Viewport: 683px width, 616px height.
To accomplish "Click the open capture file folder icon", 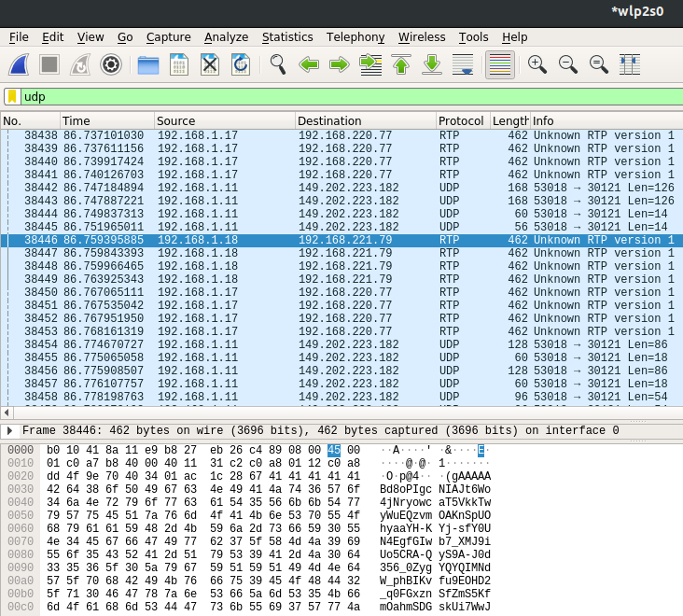I will pos(147,64).
